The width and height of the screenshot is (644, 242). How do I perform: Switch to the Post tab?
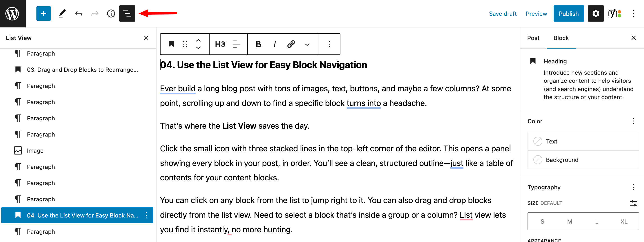[x=533, y=38]
